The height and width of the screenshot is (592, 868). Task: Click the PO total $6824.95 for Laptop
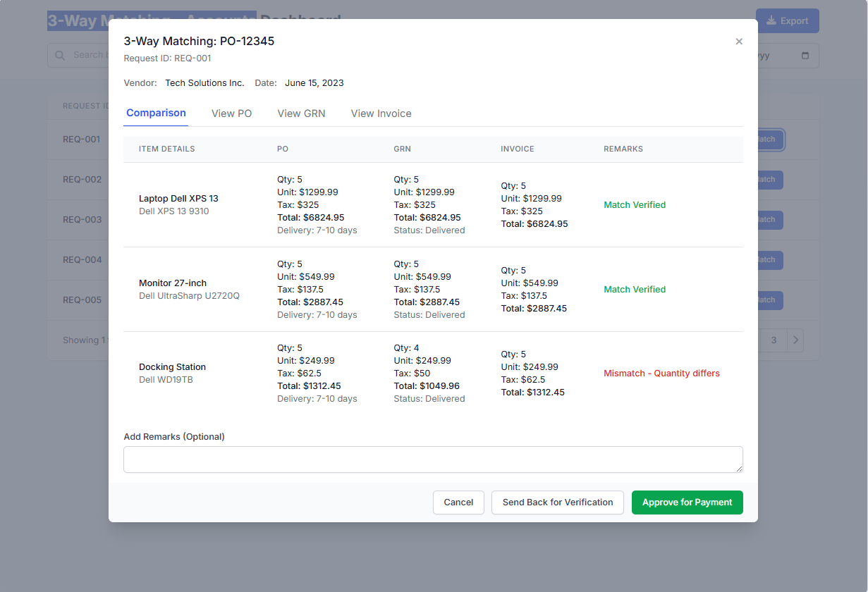[x=311, y=218]
